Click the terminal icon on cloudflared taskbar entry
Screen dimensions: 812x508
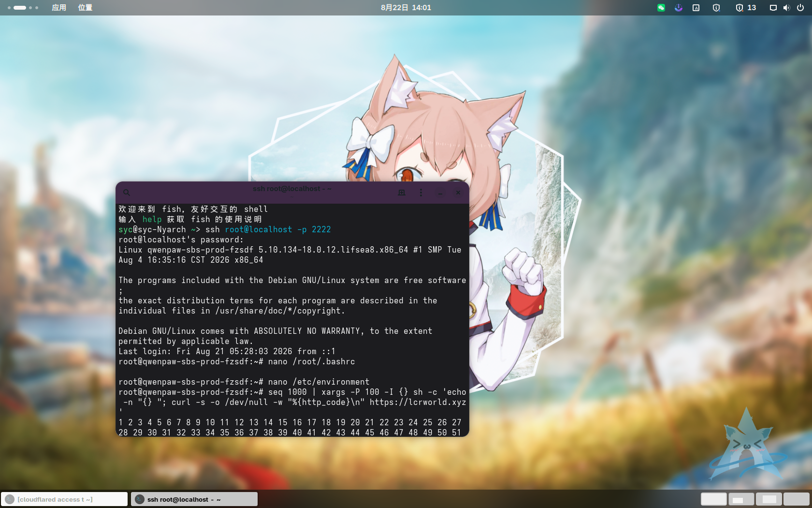pyautogui.click(x=10, y=499)
